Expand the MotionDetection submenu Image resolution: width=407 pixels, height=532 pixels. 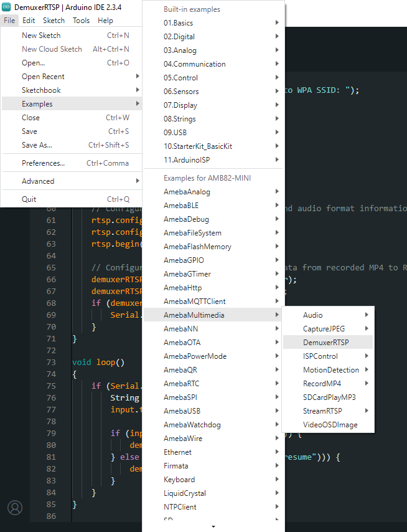coord(330,370)
